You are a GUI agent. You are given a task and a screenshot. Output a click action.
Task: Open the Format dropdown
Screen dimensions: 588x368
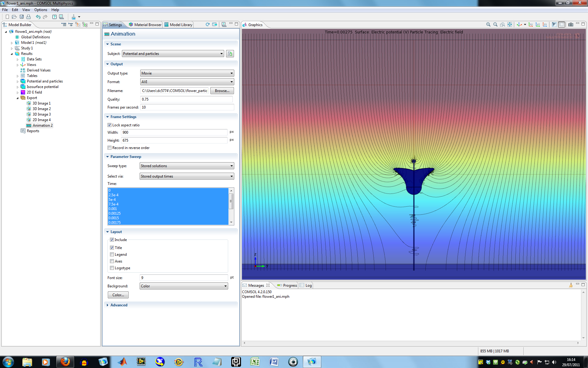pos(187,82)
